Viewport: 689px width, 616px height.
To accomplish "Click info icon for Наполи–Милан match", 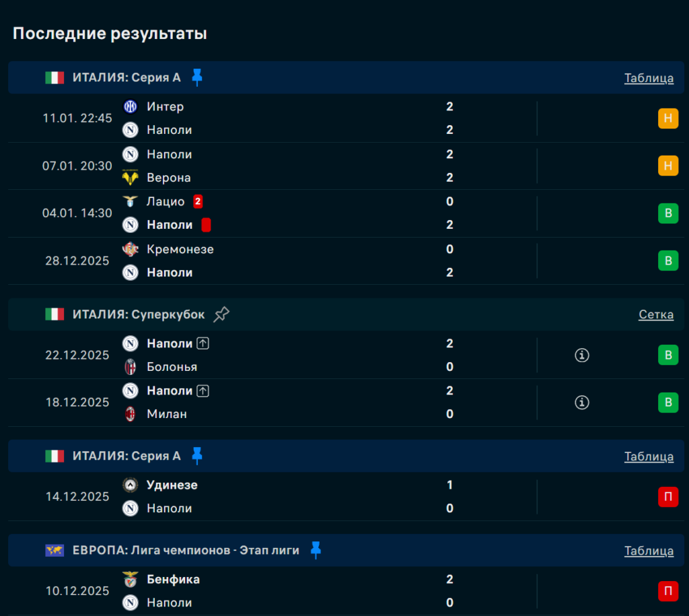I will 582,402.
